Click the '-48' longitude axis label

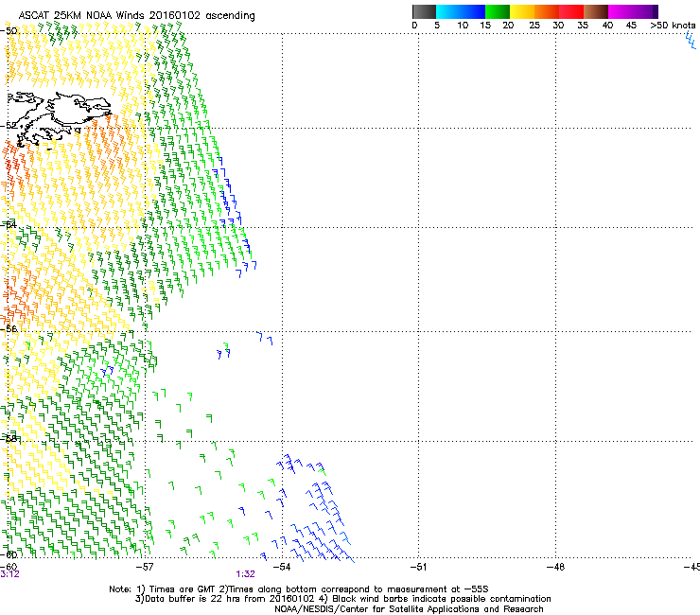[x=555, y=567]
